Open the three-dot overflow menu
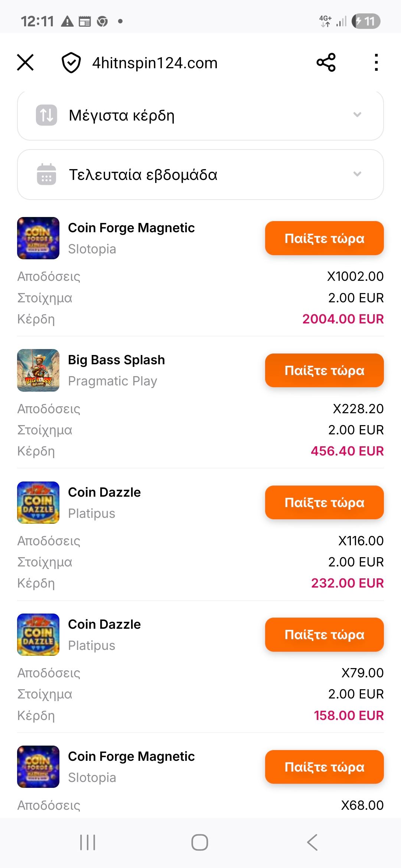 coord(376,62)
